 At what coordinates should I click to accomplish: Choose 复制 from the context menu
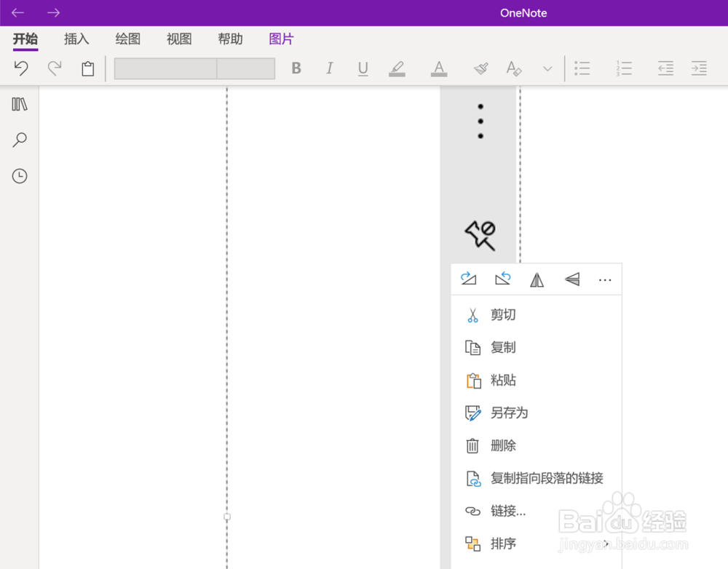[x=537, y=347]
